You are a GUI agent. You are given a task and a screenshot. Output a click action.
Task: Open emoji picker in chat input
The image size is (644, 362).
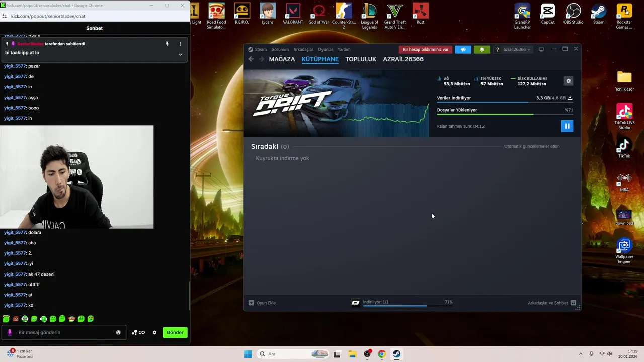(x=118, y=332)
